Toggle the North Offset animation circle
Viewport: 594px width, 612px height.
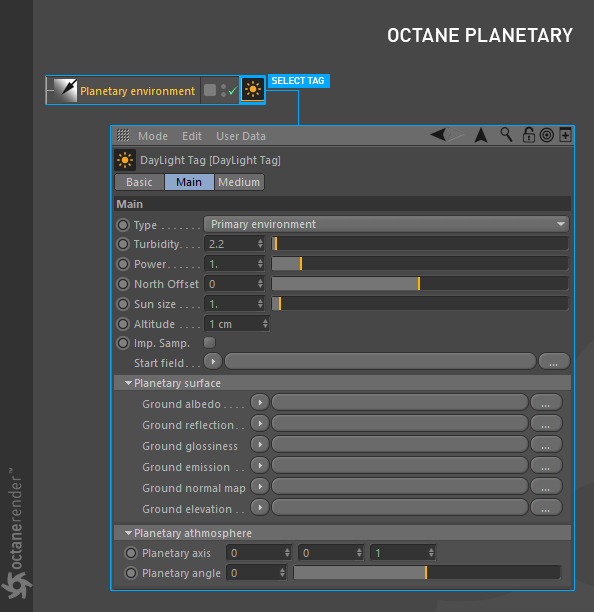123,284
